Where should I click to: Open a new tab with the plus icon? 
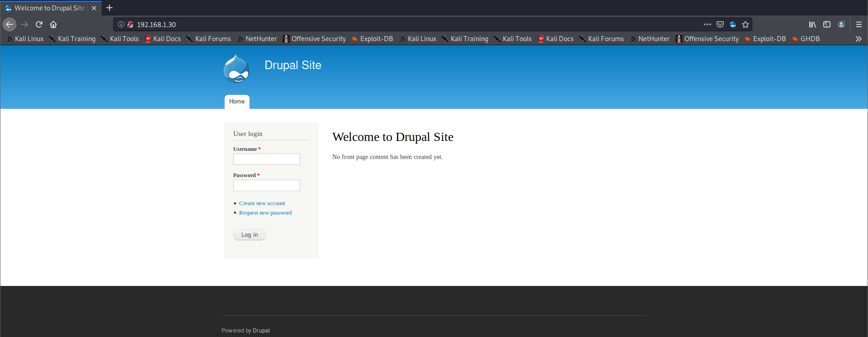(109, 8)
